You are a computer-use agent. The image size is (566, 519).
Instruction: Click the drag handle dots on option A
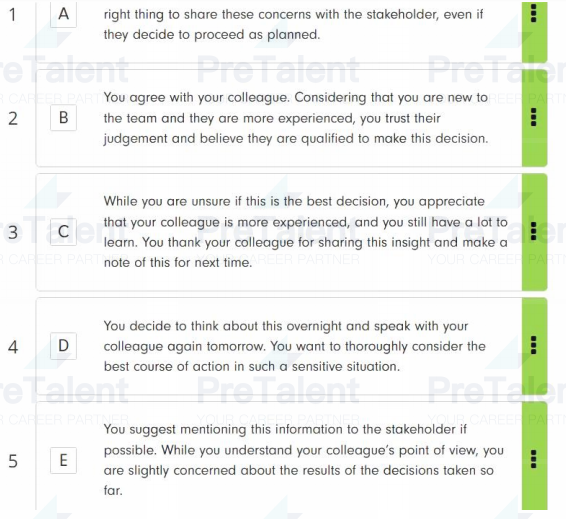coord(534,14)
